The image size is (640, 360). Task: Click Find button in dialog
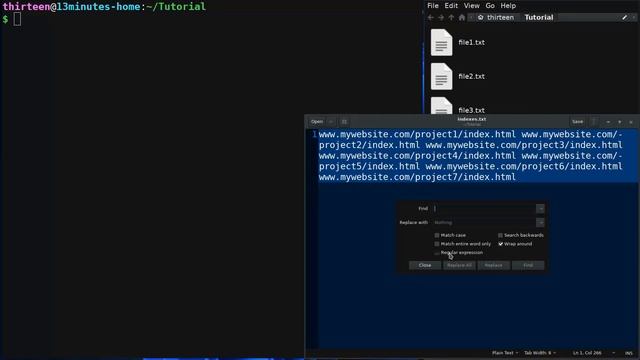(528, 265)
